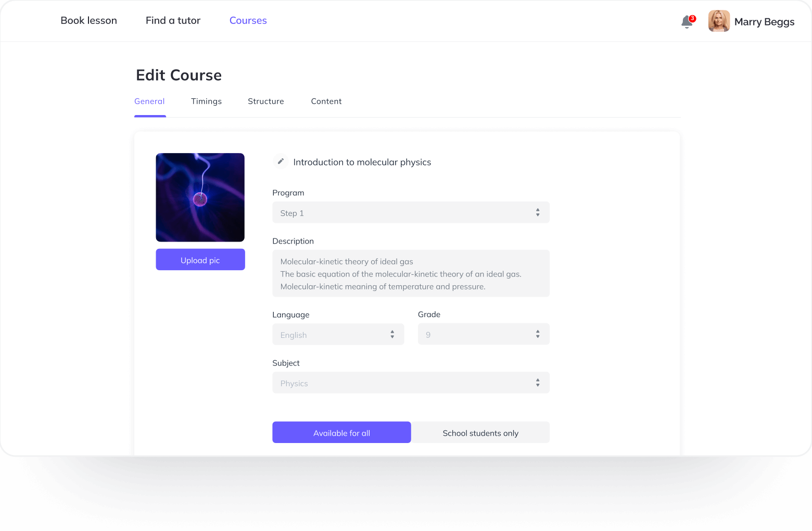Click the pencil edit icon beside course title

point(281,161)
